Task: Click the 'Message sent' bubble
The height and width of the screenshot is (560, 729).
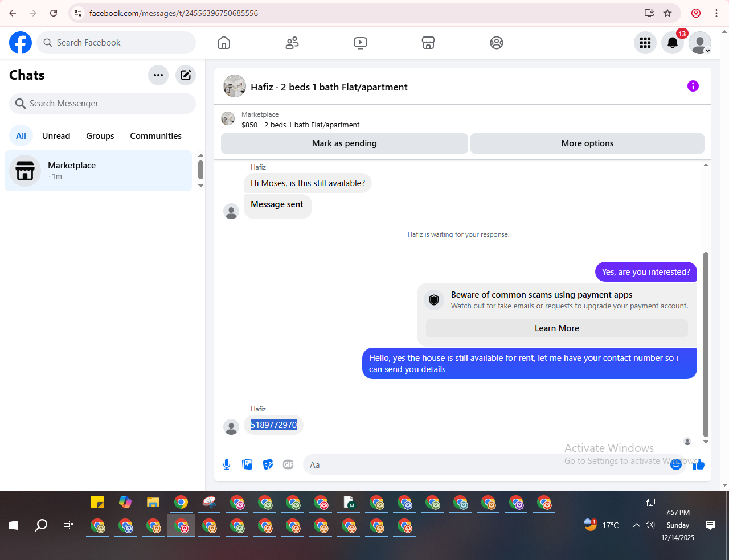Action: click(277, 205)
